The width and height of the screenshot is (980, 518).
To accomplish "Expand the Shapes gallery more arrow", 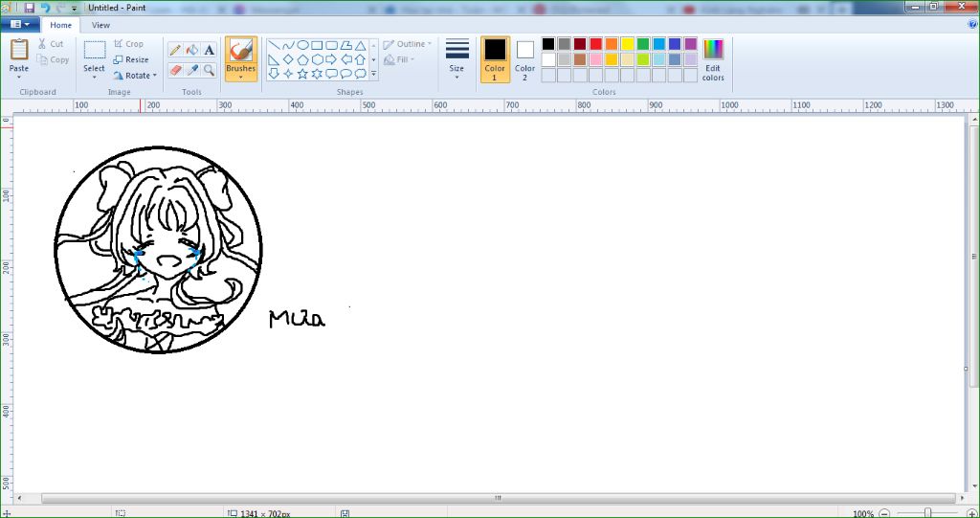I will click(374, 74).
